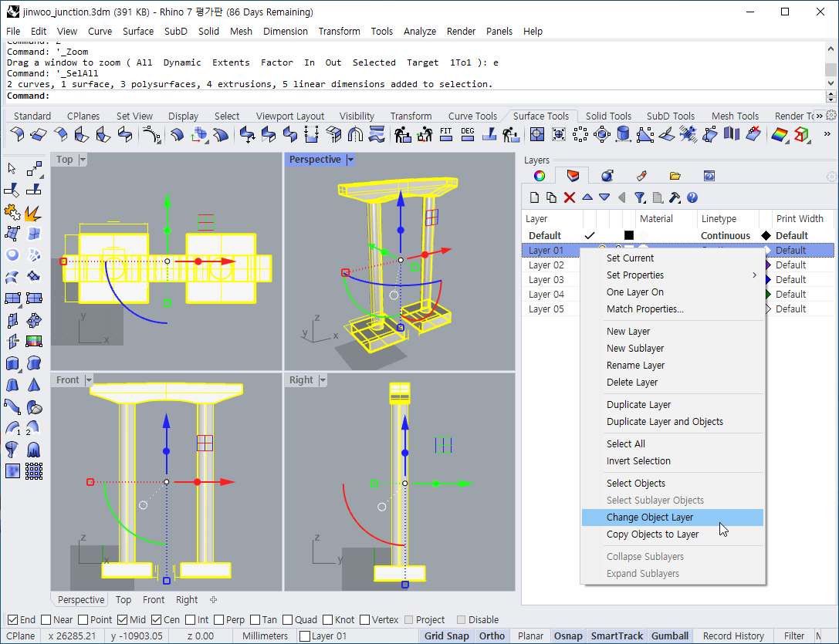Click the gears icon in left sidebar
839x644 pixels.
pyautogui.click(x=12, y=213)
